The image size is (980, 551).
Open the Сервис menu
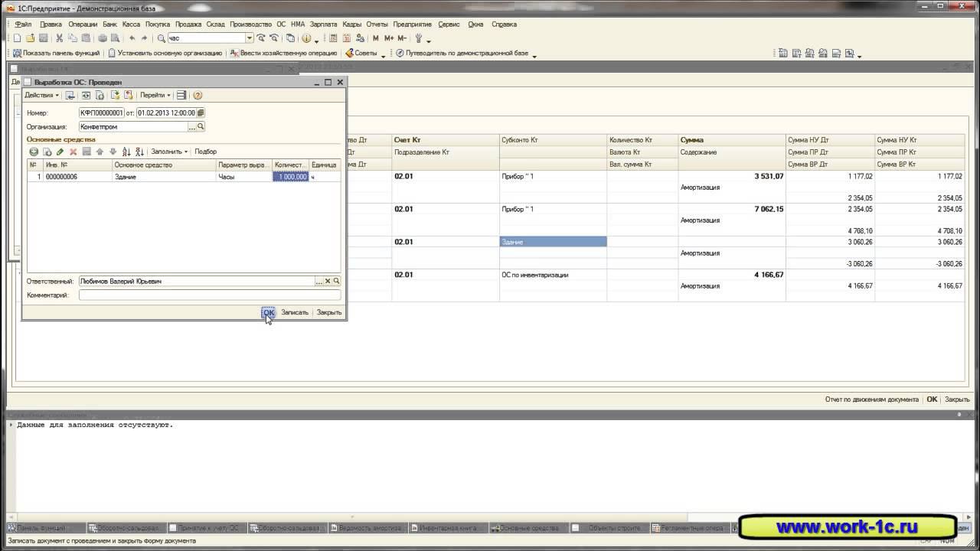(x=449, y=24)
